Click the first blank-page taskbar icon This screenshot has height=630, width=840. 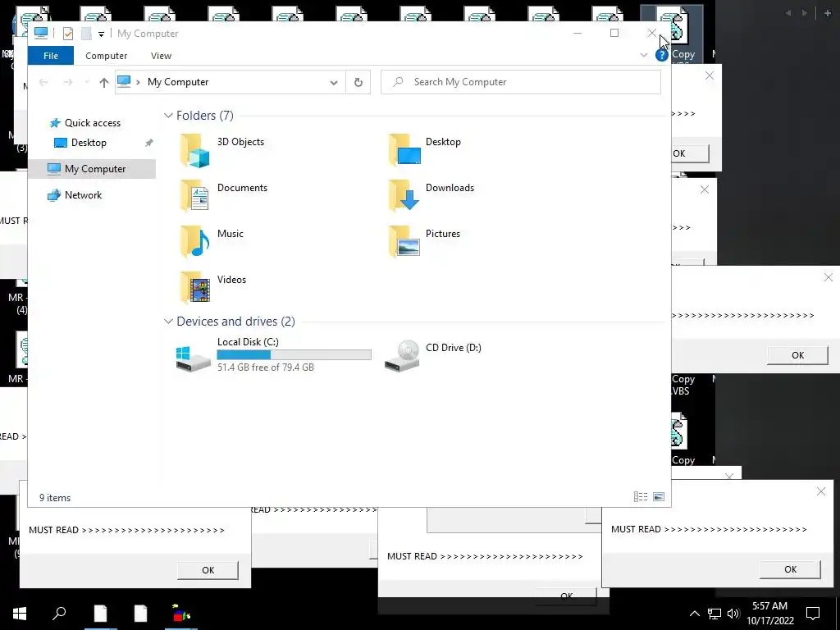coord(100,614)
